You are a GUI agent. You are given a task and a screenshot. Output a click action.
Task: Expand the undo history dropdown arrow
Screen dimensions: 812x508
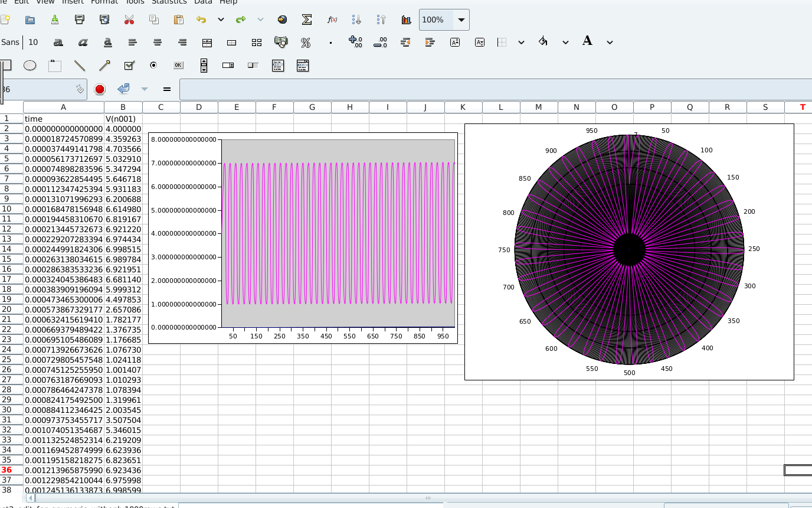221,19
